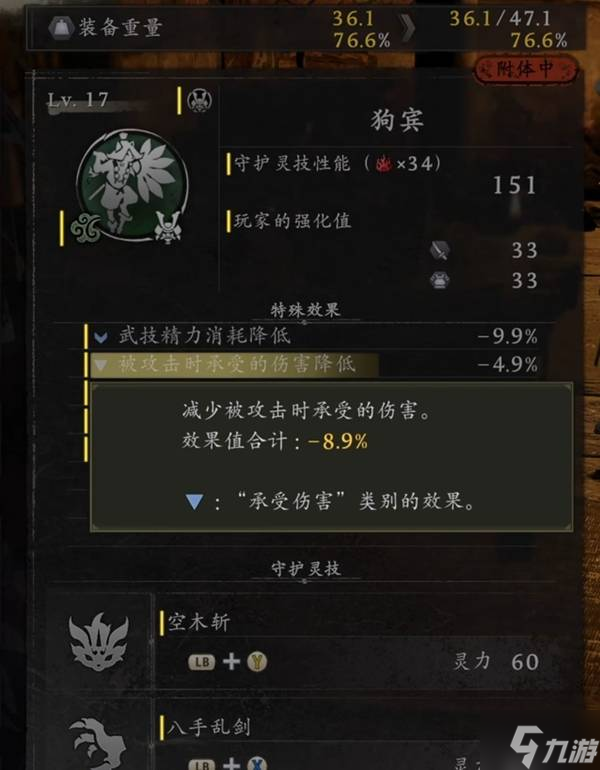
Task: Click the yellow Y button prompt
Action: pyautogui.click(x=257, y=662)
